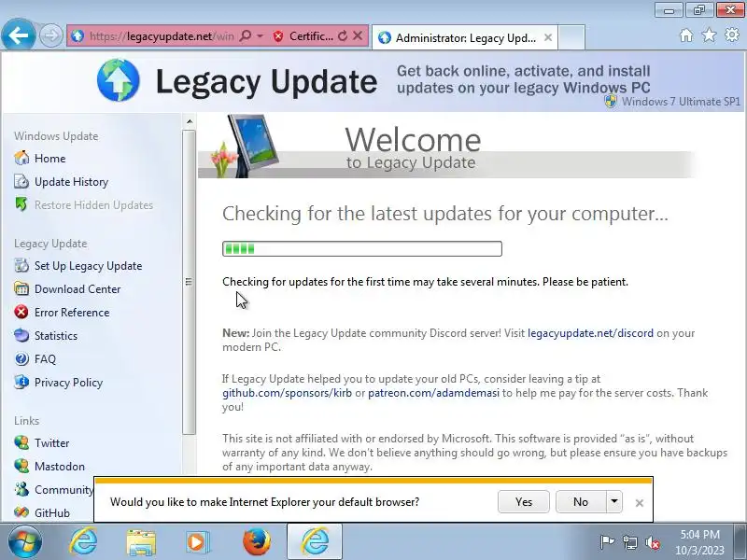The image size is (747, 560).
Task: Click the sidebar scrollbar up arrow
Action: (x=190, y=121)
